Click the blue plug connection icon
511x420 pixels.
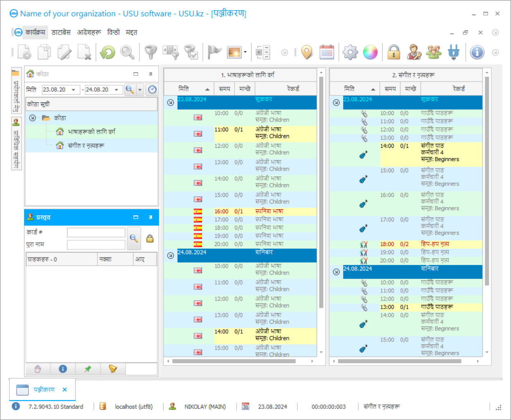click(454, 52)
